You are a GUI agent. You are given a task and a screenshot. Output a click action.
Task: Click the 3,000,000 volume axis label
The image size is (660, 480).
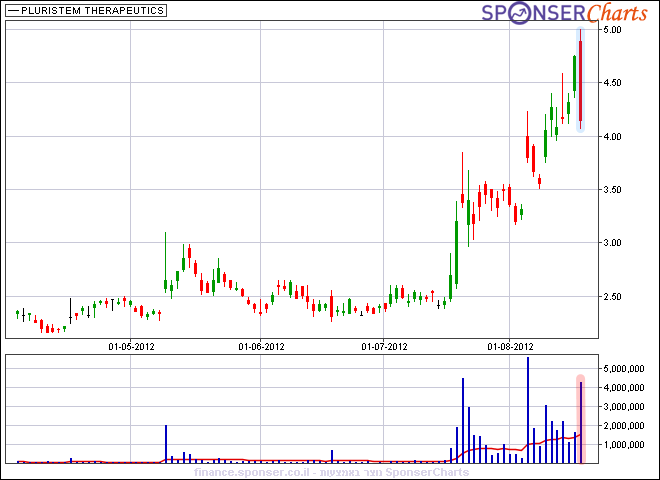click(x=626, y=407)
